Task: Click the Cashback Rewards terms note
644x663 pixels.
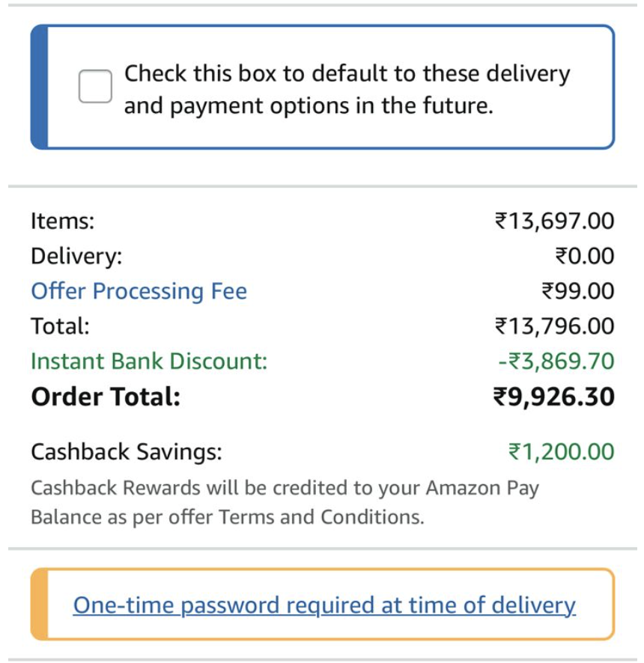Action: (285, 502)
